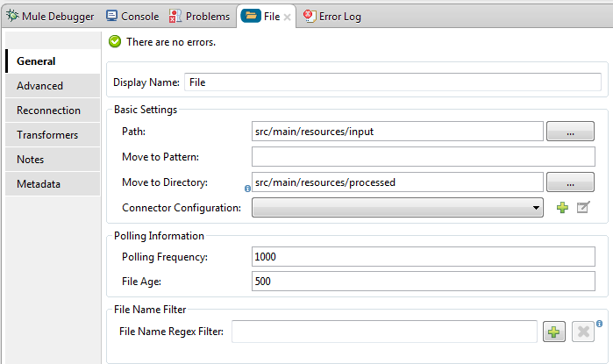Click the green no-errors check icon

pyautogui.click(x=115, y=41)
